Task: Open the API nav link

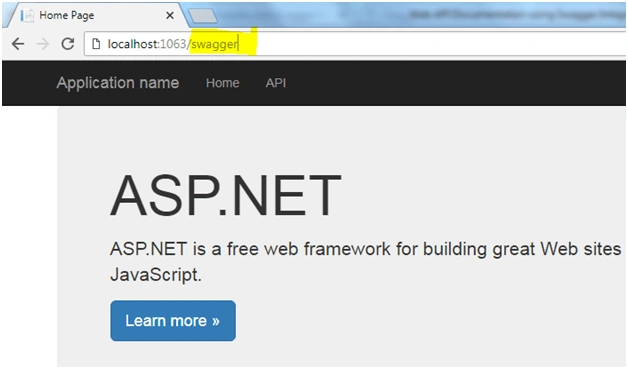Action: 276,83
